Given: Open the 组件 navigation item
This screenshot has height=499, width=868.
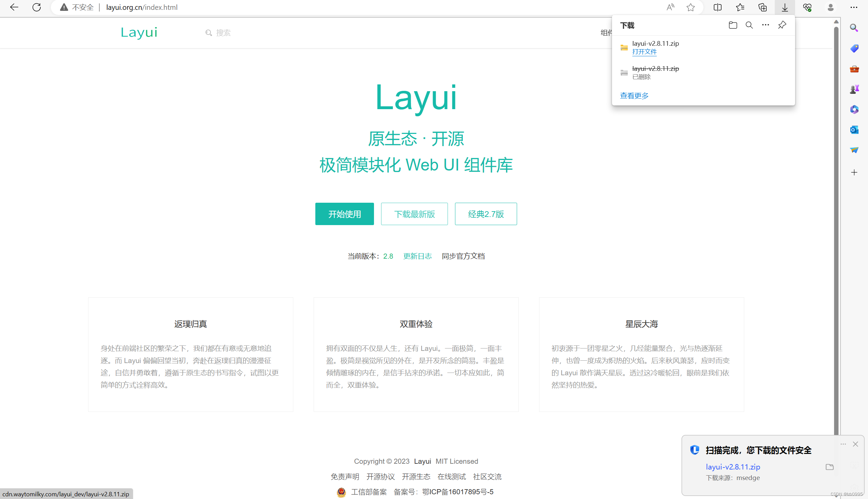Looking at the screenshot, I should click(x=607, y=33).
